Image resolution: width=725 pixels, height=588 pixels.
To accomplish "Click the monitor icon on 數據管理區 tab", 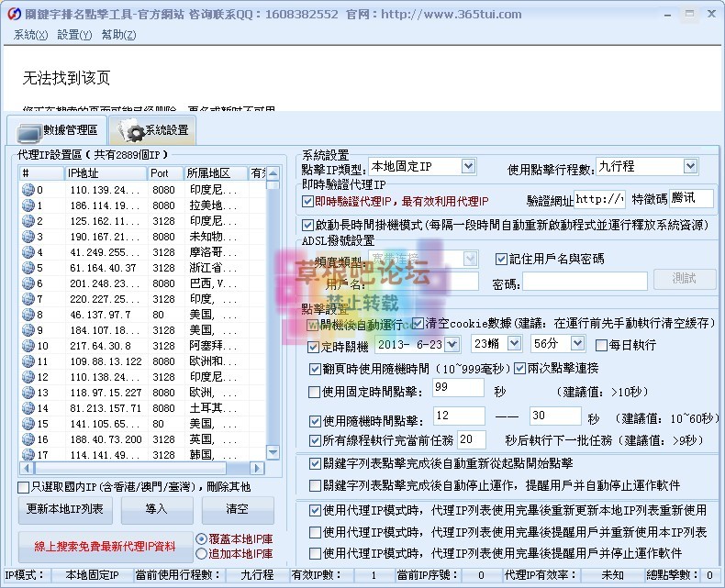I will 28,133.
